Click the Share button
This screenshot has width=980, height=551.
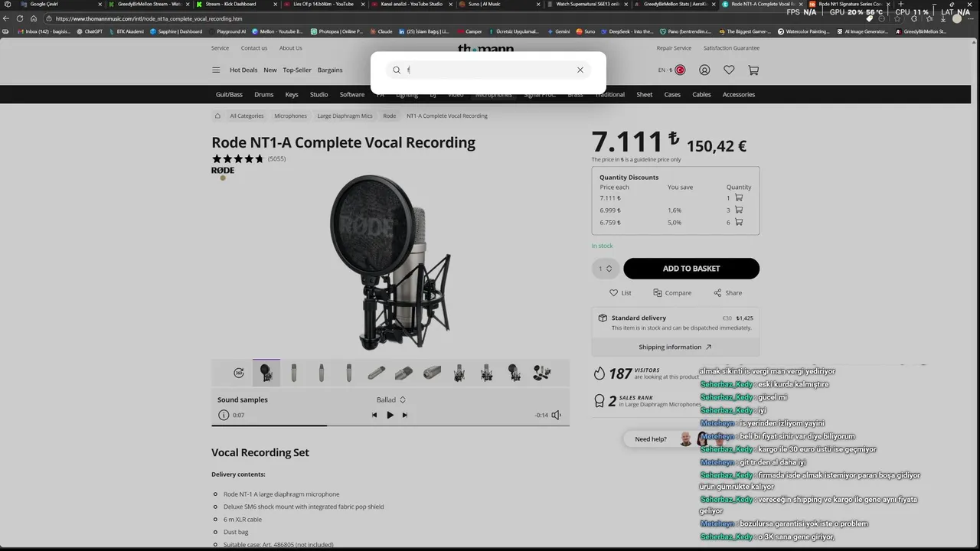pyautogui.click(x=727, y=292)
